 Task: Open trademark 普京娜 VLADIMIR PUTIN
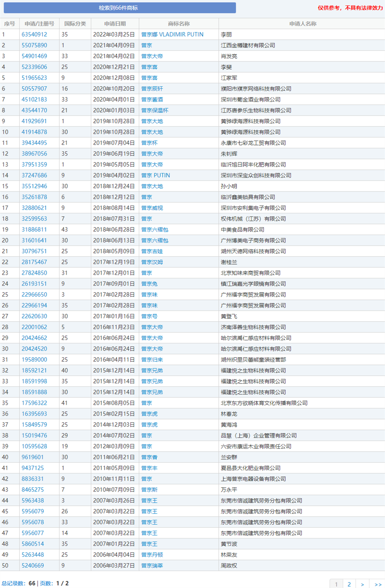(172, 34)
